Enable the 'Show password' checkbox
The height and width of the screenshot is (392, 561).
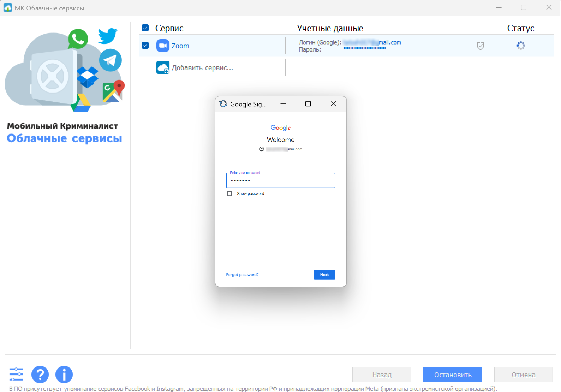pos(229,194)
